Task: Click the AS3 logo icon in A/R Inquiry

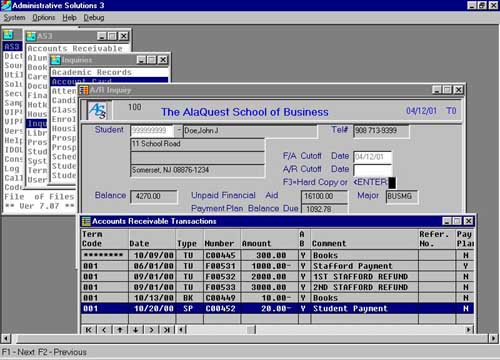Action: point(98,111)
